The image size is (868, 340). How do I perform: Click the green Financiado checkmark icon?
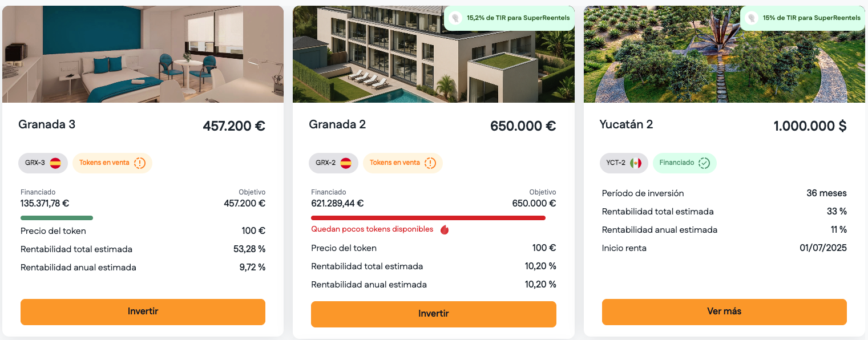point(704,163)
